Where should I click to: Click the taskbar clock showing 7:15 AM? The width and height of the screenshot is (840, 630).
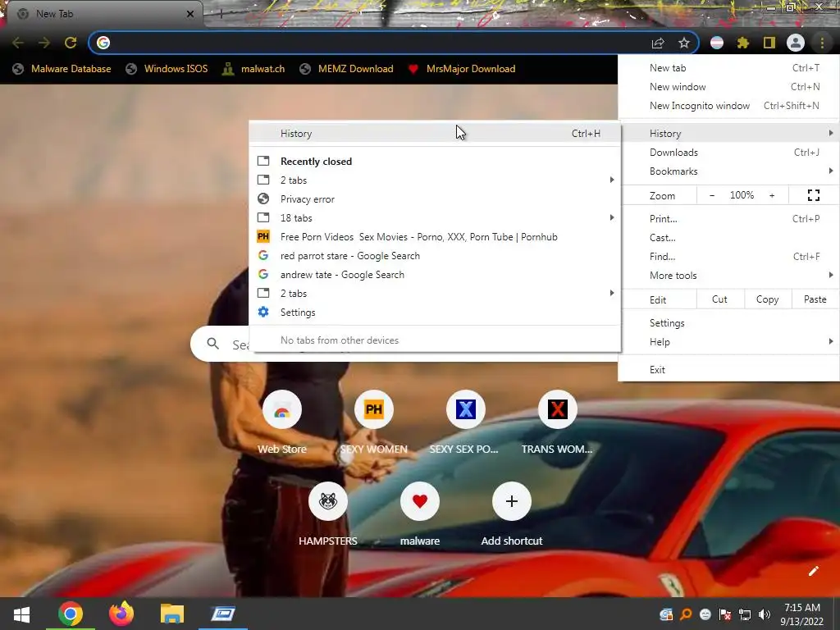click(802, 614)
